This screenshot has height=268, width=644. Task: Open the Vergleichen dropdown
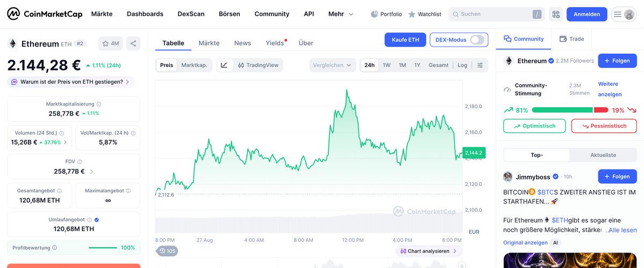(x=333, y=65)
